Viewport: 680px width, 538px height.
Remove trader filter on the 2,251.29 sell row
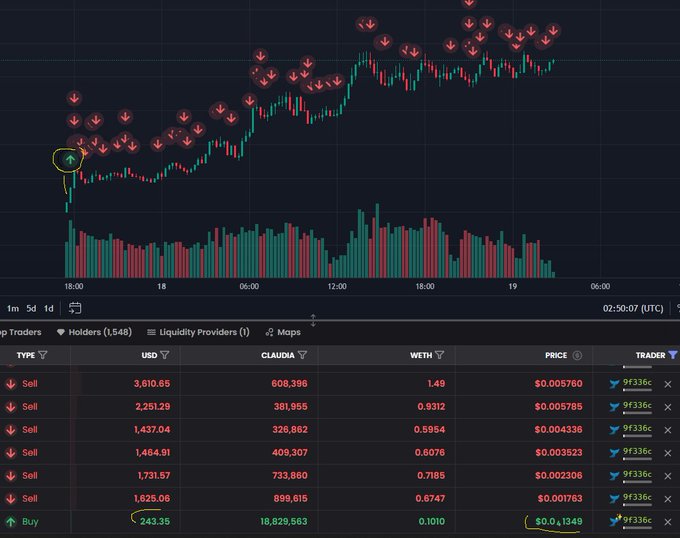[668, 407]
